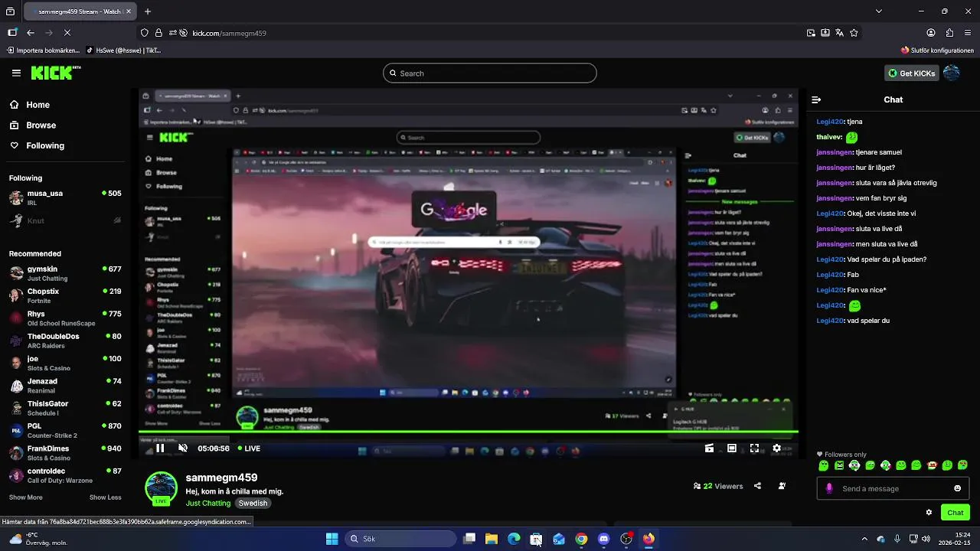Collapse the chat panel arrow icon
This screenshot has width=980, height=551.
(x=816, y=99)
